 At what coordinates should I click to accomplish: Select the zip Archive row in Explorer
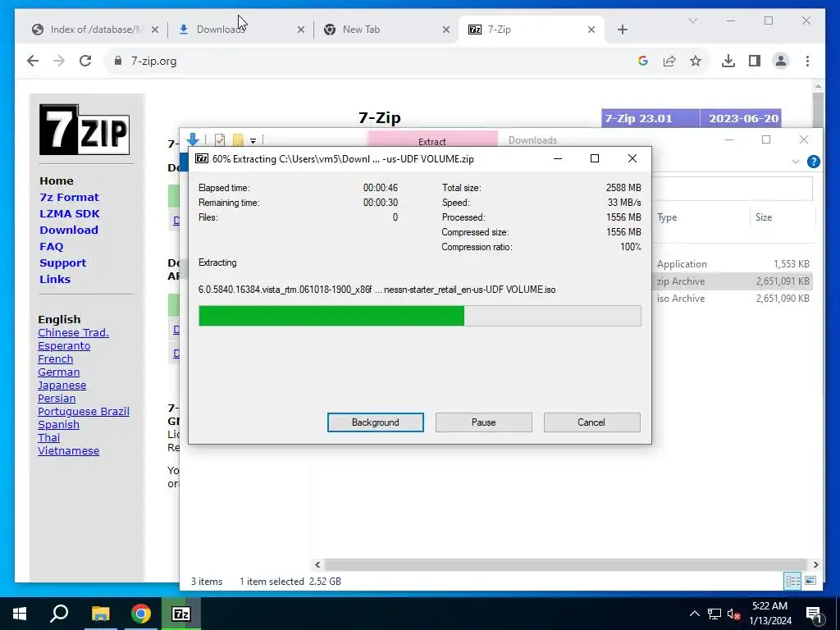point(733,281)
